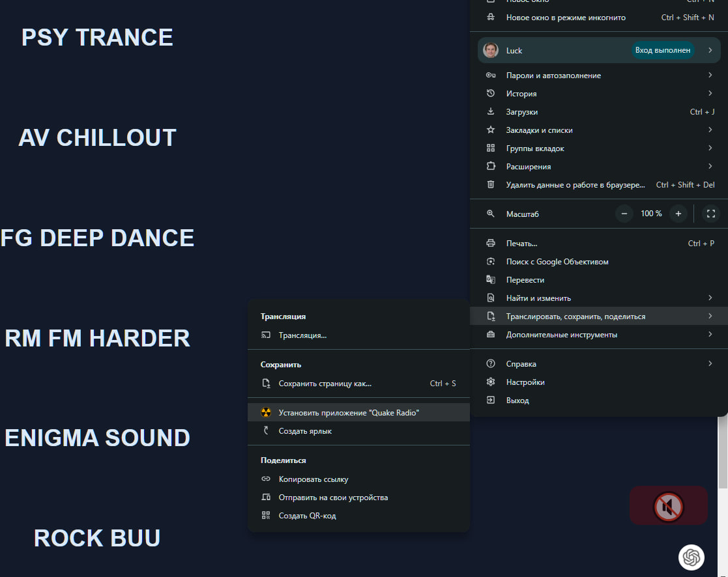The width and height of the screenshot is (728, 577).
Task: Click the muted speaker icon button
Action: [x=668, y=507]
